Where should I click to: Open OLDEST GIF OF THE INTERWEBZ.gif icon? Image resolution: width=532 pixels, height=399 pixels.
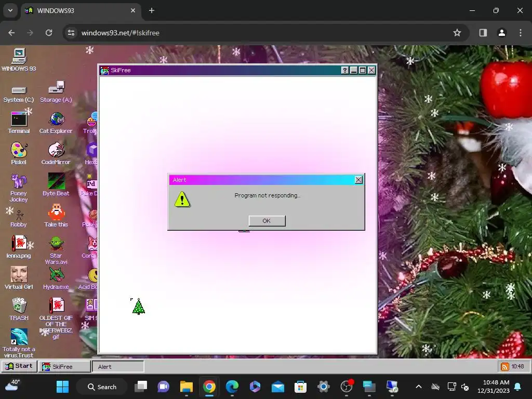(x=56, y=318)
